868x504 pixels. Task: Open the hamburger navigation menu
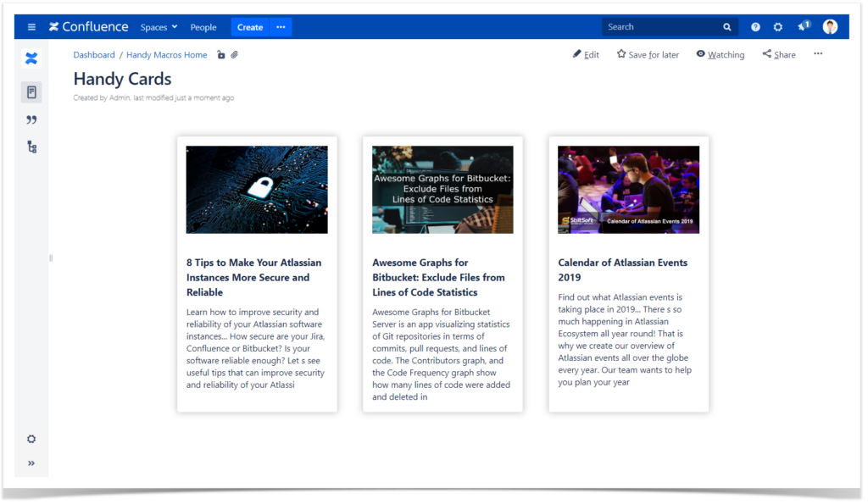31,26
